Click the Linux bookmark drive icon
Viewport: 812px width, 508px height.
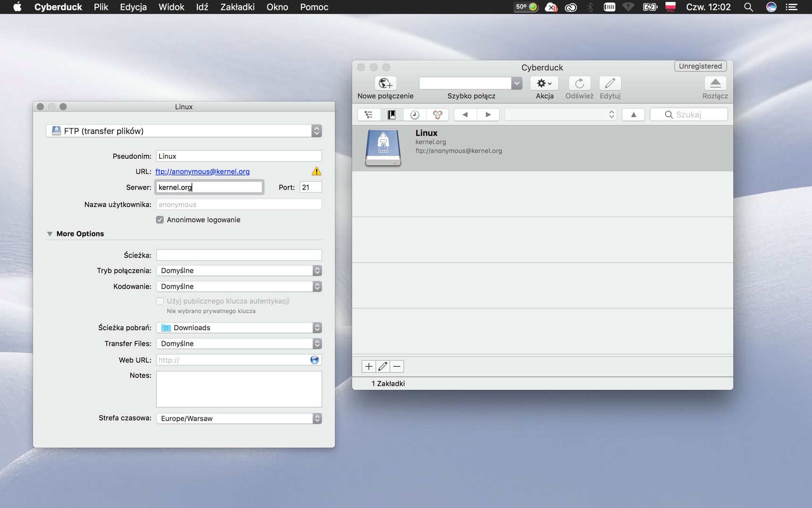(383, 148)
